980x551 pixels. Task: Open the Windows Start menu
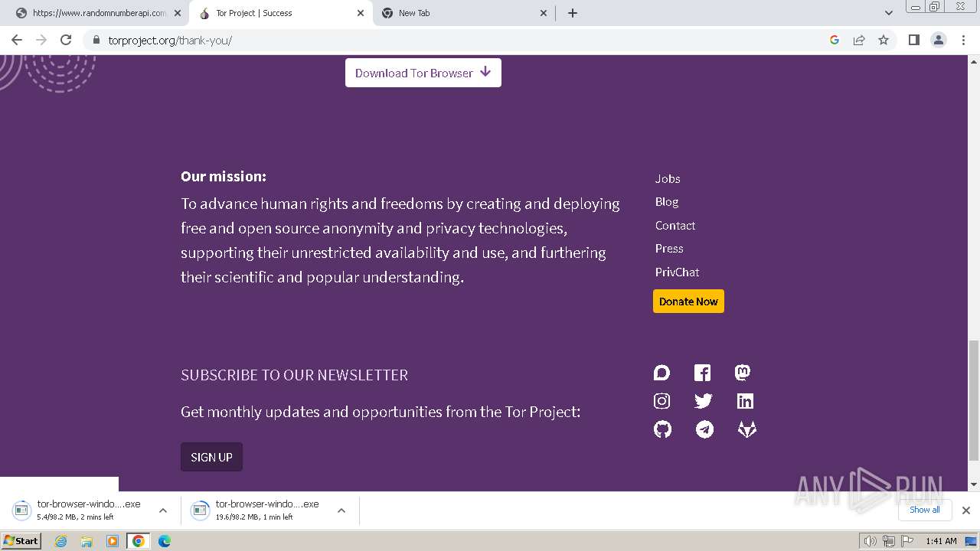point(21,541)
